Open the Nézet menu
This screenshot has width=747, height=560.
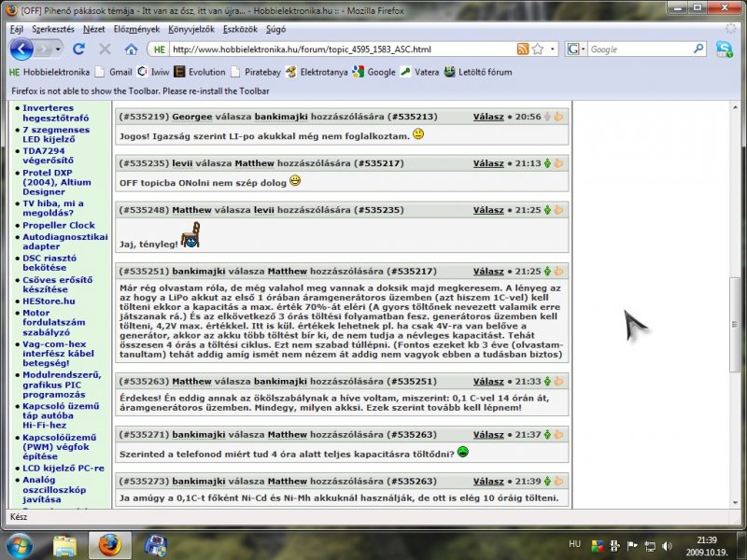94,29
